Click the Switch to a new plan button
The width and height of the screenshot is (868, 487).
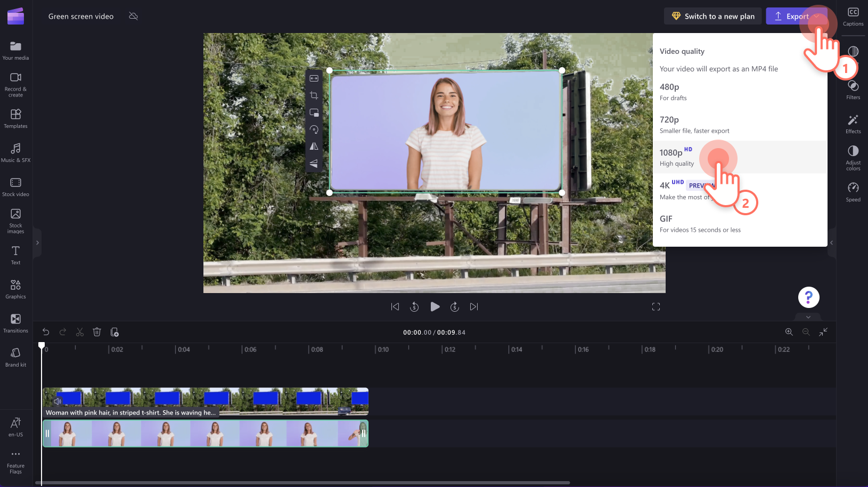(713, 16)
